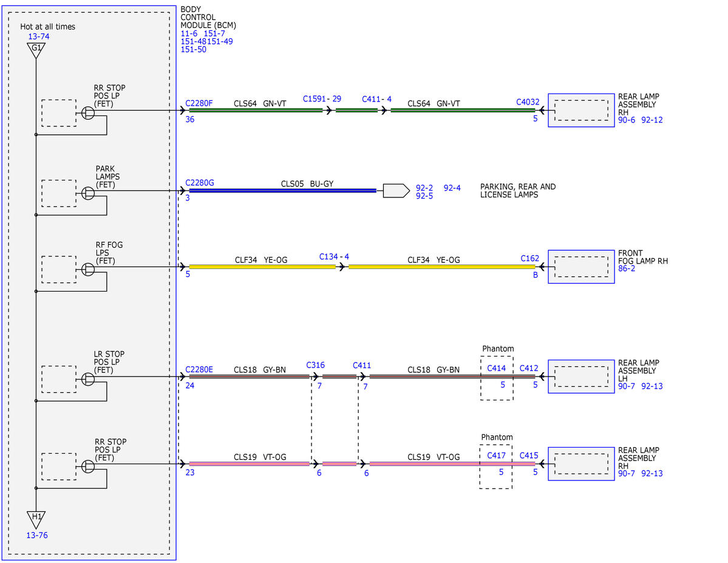728x563 pixels.
Task: Click connector label C4032
Action: [x=528, y=102]
